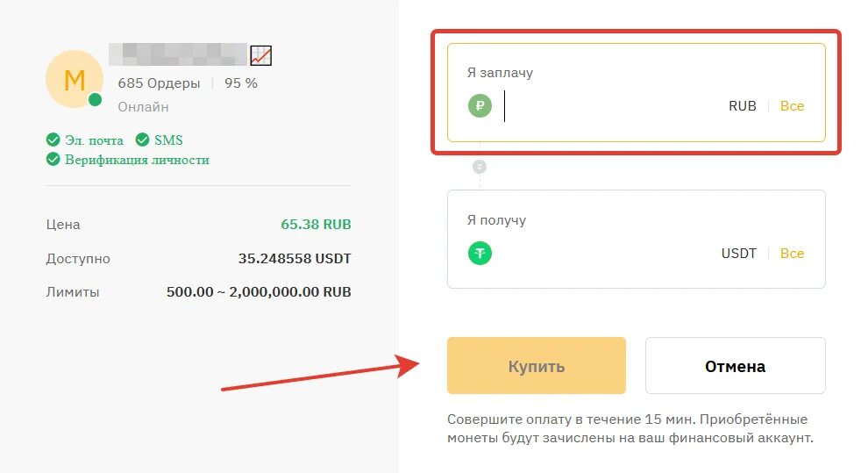The width and height of the screenshot is (868, 473).
Task: Select "Все" in the RUB payment field
Action: (x=792, y=106)
